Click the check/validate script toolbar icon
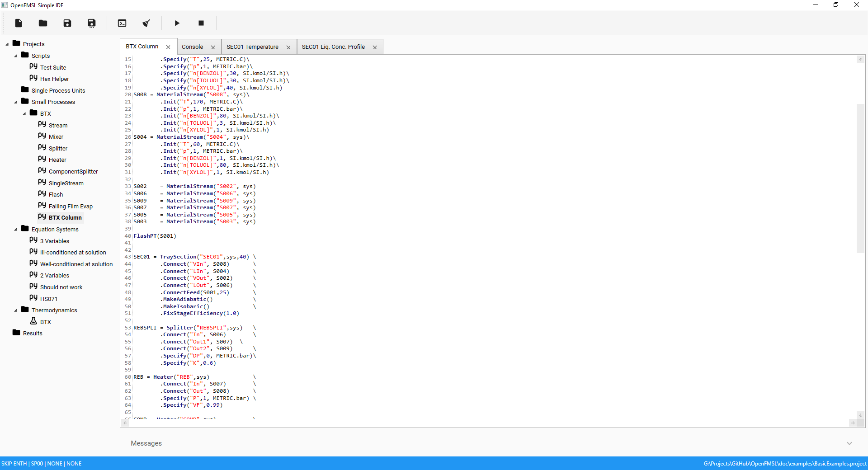Viewport: 868px width, 470px height. [146, 23]
